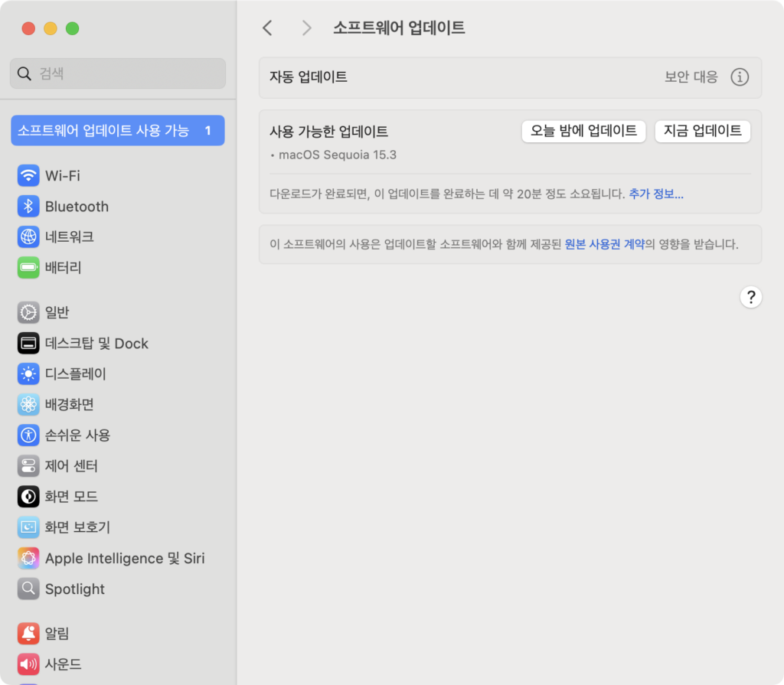Open help with the question mark button
The width and height of the screenshot is (784, 685).
click(x=750, y=297)
